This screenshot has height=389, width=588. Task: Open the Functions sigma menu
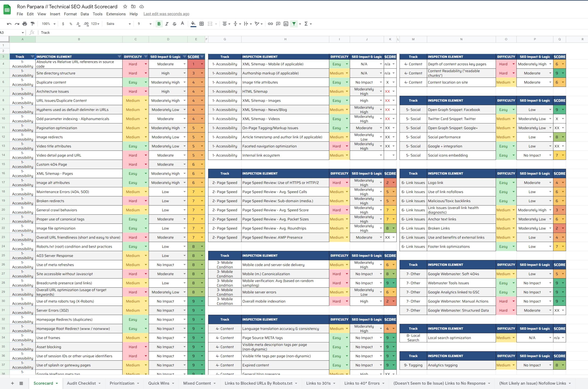pos(308,24)
